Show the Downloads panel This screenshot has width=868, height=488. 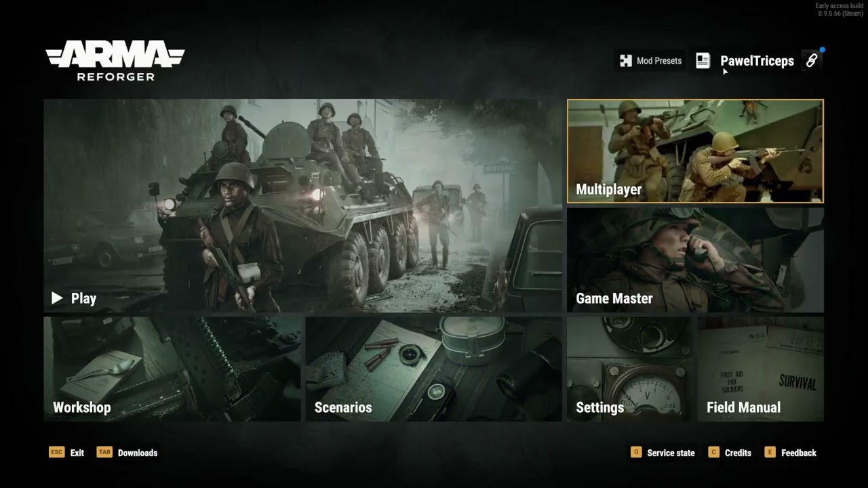pos(127,453)
